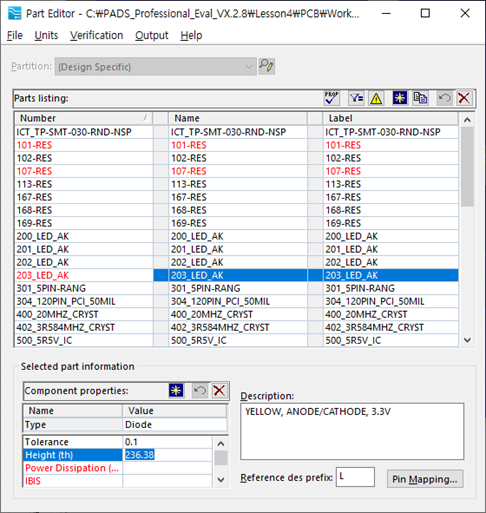Viewport: 486px width, 513px height.
Task: Click parts list scrollbar down arrow
Action: pyautogui.click(x=467, y=340)
